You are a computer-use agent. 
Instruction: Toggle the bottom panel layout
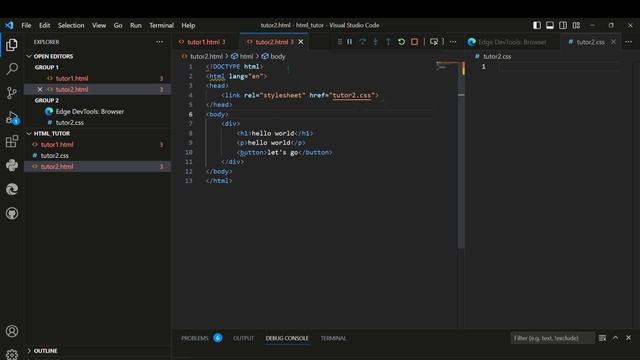coord(550,25)
